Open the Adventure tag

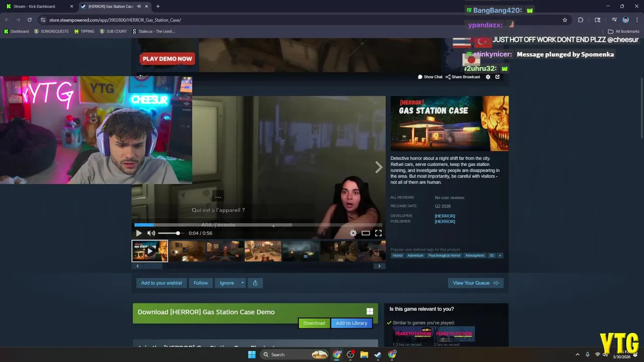[x=415, y=255]
